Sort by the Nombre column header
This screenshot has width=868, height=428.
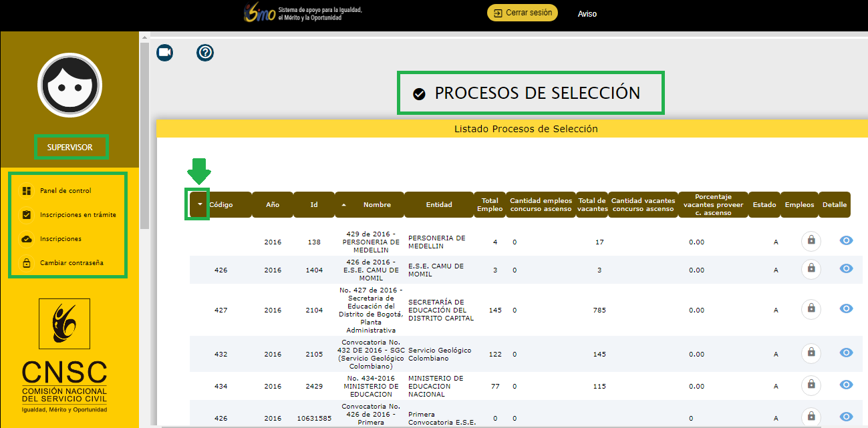[377, 204]
